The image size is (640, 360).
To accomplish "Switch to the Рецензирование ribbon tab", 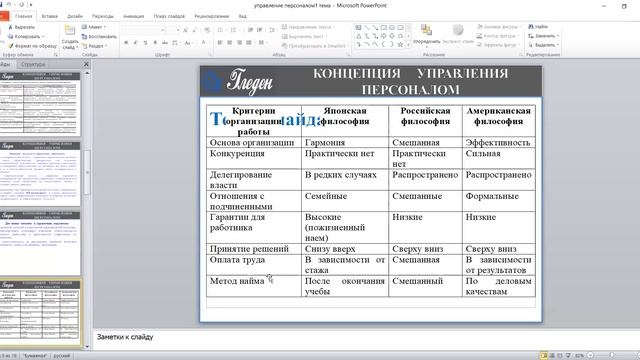I will (211, 16).
